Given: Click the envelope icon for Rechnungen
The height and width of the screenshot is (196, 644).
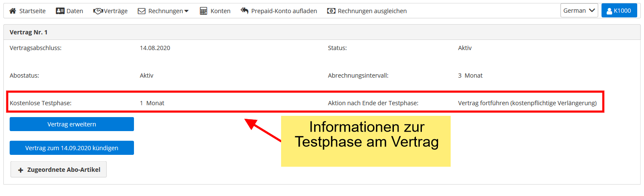Looking at the screenshot, I should point(142,11).
